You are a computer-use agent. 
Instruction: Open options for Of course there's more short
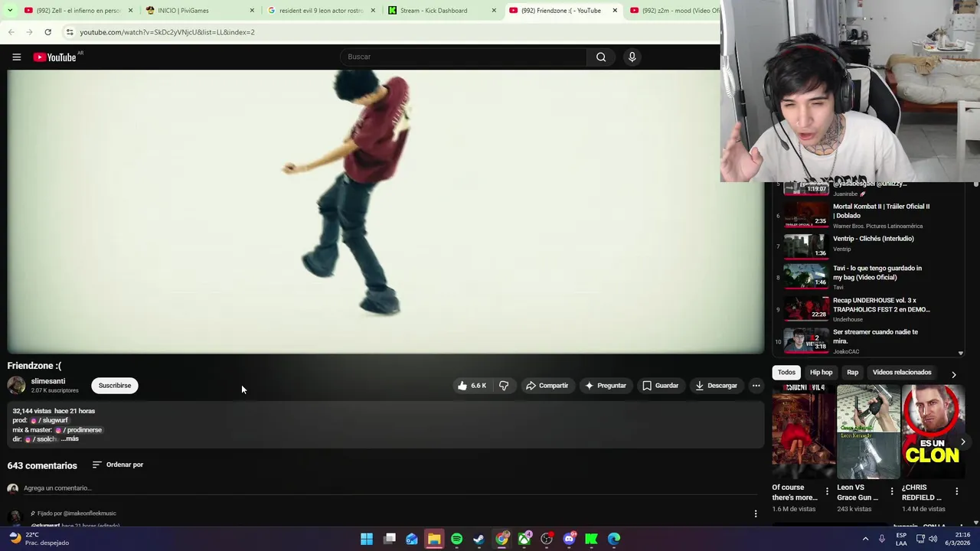pos(827,491)
